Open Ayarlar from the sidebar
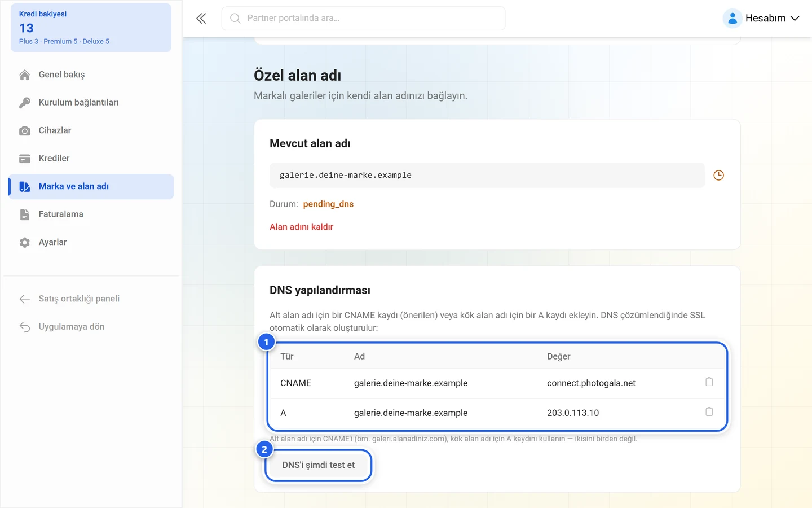This screenshot has height=508, width=812. [x=91, y=242]
